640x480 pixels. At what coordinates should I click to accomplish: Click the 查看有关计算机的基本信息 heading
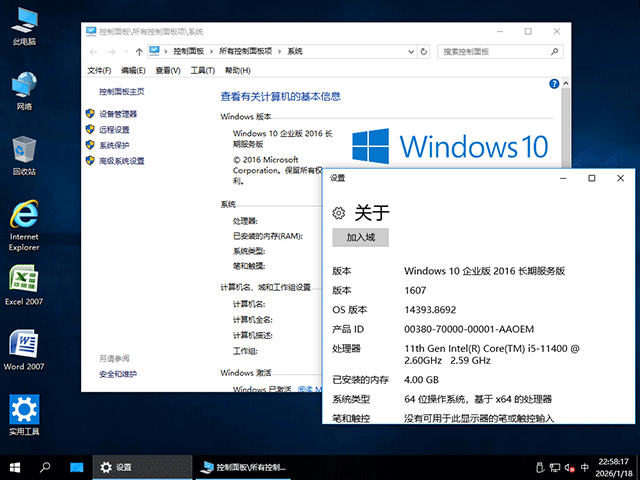(x=280, y=96)
